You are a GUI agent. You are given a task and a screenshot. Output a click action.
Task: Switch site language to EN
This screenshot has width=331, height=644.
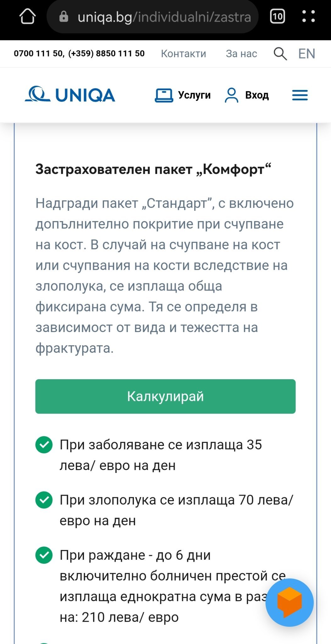pos(306,54)
